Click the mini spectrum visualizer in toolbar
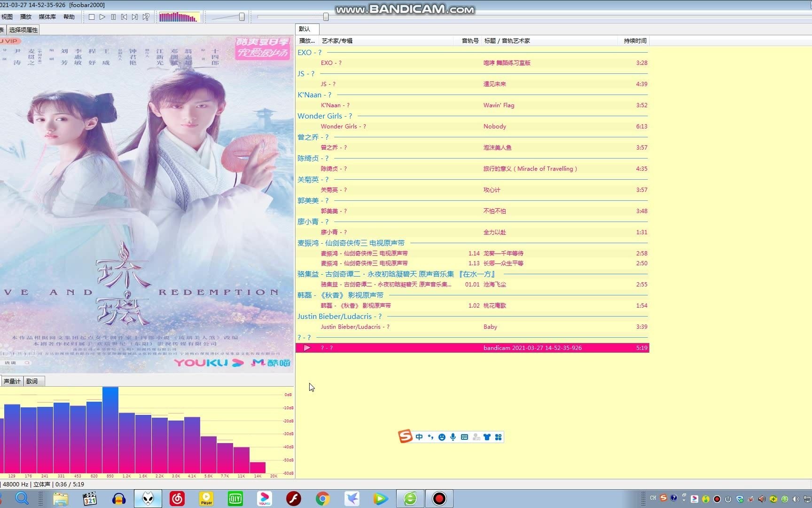Viewport: 812px width, 508px height. [179, 17]
